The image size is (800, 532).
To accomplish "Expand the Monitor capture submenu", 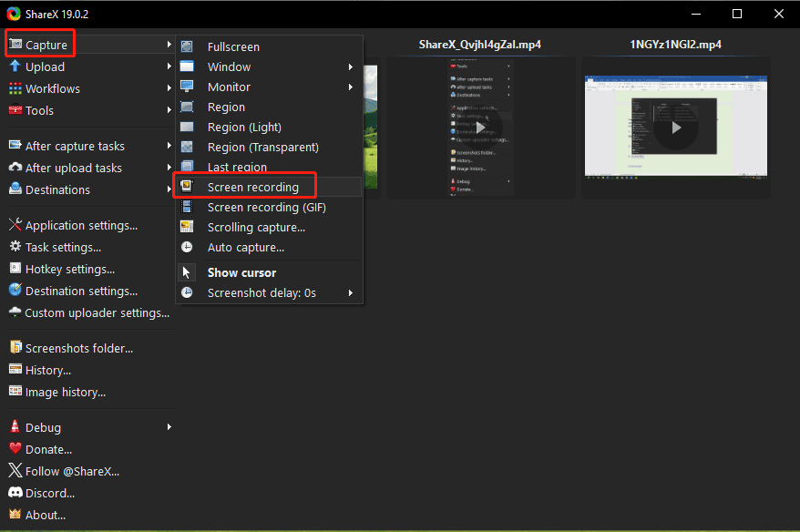I will 230,87.
